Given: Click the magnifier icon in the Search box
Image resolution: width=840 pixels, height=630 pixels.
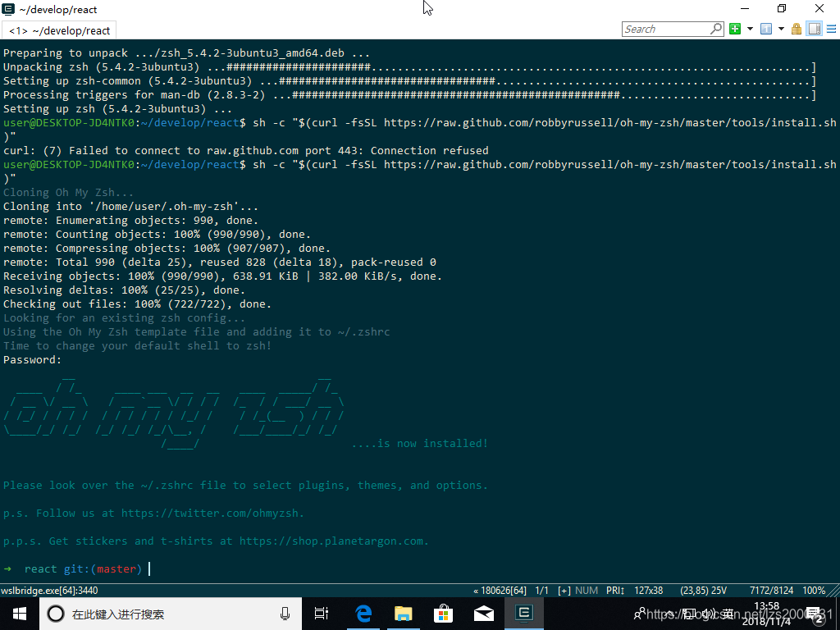Looking at the screenshot, I should point(716,29).
